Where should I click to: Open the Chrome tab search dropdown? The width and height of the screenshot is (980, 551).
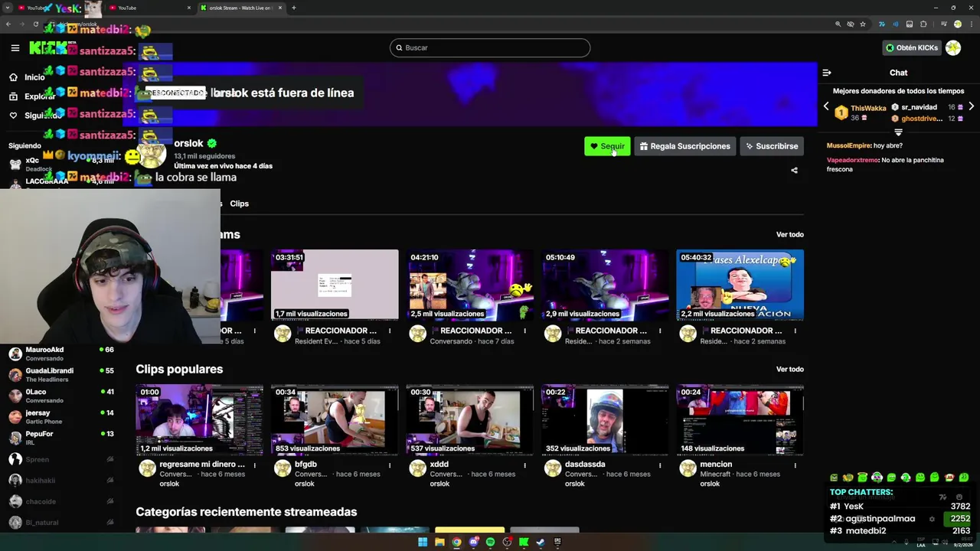click(8, 8)
